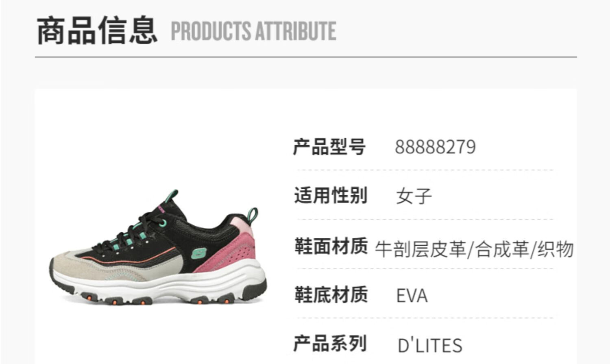Click the 产品型号 label
Screen dimensions: 610x364
click(x=329, y=146)
